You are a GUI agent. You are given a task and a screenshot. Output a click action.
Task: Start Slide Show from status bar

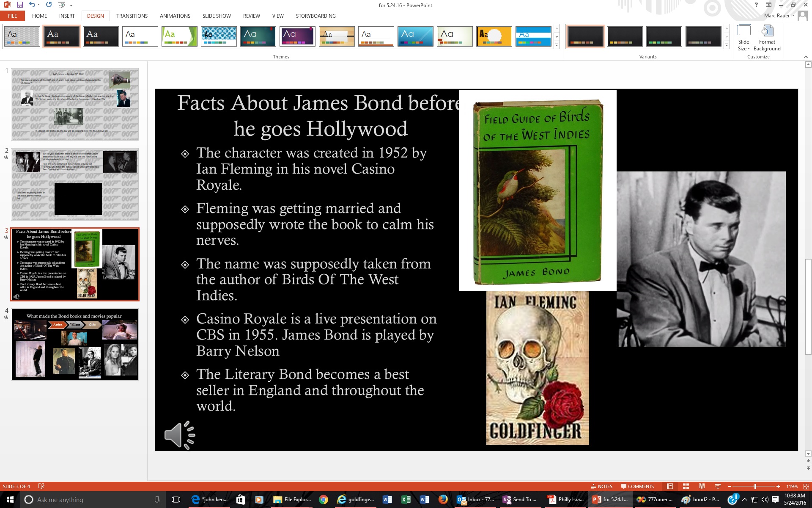(718, 486)
